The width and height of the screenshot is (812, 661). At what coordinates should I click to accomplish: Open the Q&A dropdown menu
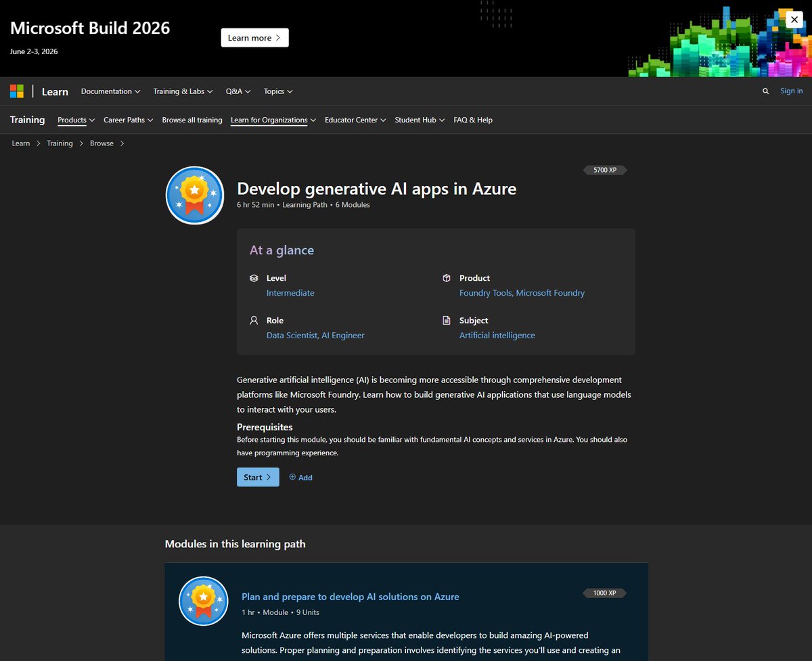(238, 91)
